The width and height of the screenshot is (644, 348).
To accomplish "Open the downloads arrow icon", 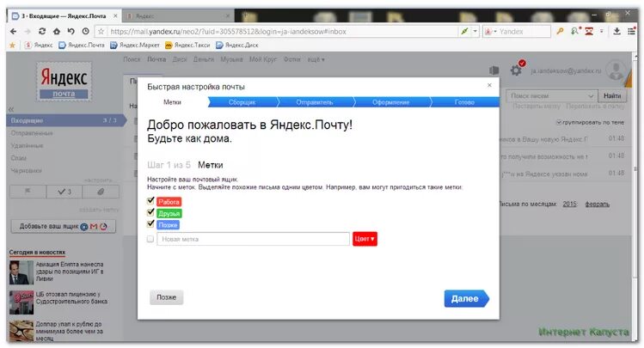I will [x=616, y=31].
